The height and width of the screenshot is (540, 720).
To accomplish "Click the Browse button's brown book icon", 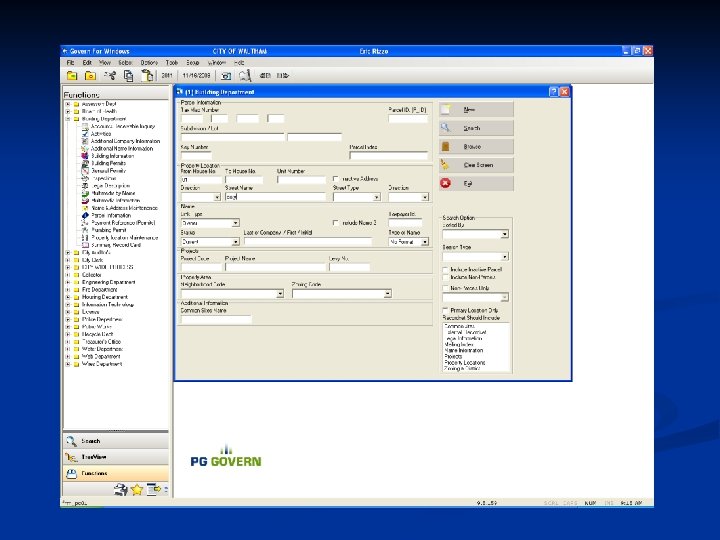I will click(x=445, y=146).
